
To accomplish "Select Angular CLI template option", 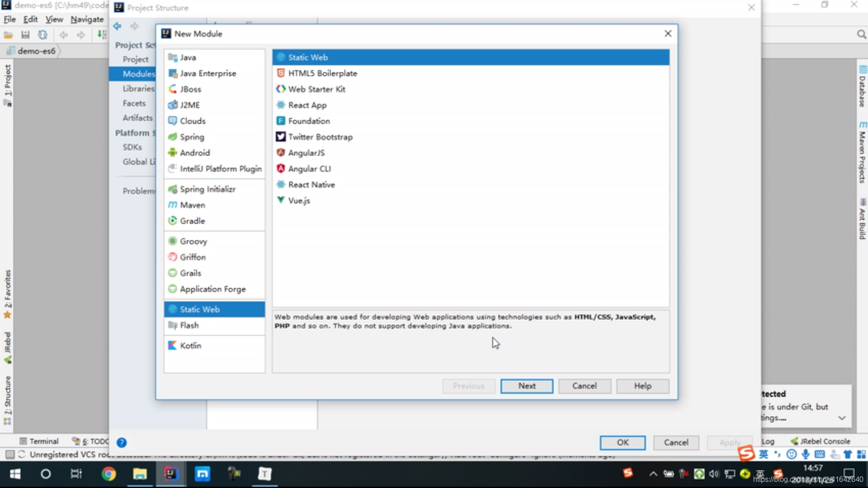I will pos(309,169).
